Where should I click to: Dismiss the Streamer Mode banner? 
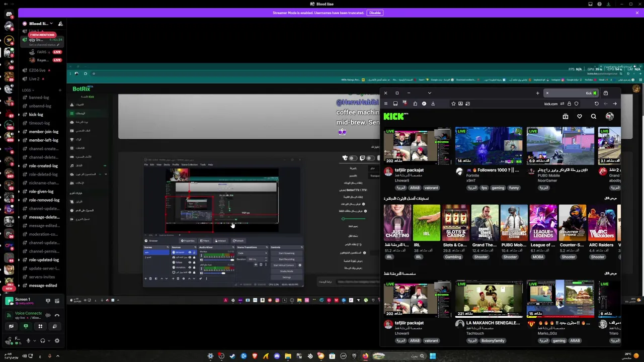pos(637,13)
